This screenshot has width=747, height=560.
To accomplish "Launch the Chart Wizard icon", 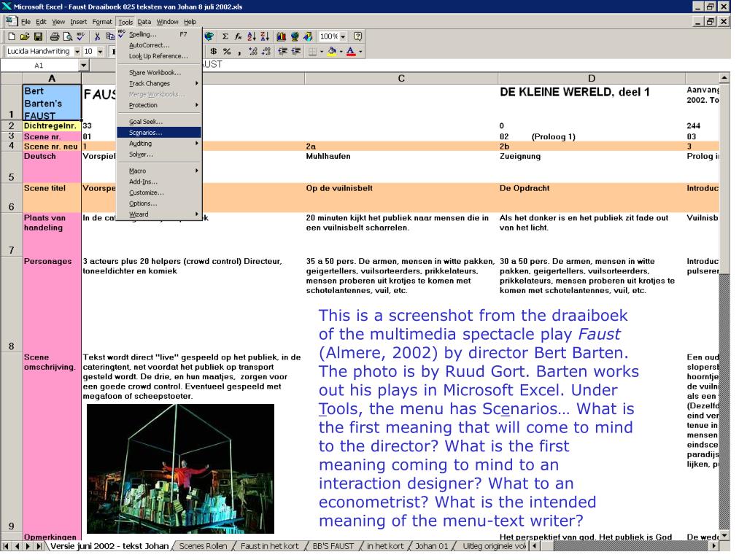I will (282, 36).
